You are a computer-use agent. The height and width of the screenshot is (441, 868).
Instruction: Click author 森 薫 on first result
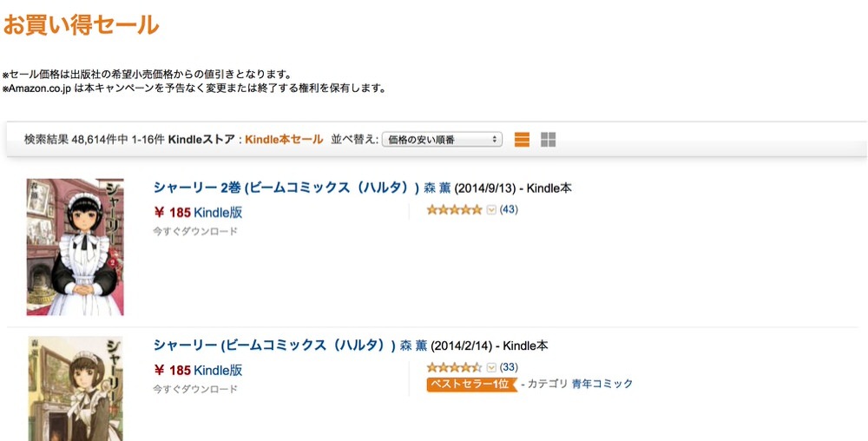coord(437,188)
